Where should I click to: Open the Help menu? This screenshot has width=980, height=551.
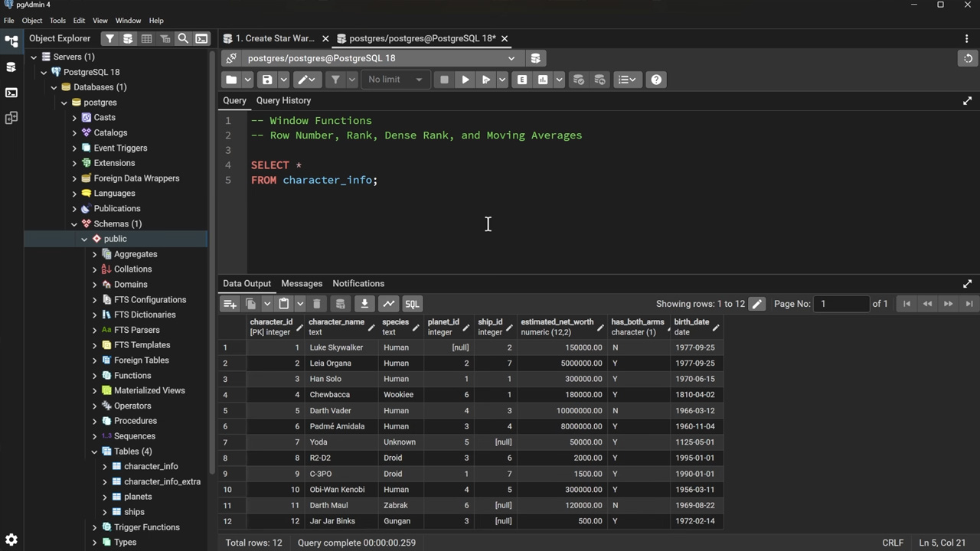pyautogui.click(x=156, y=21)
